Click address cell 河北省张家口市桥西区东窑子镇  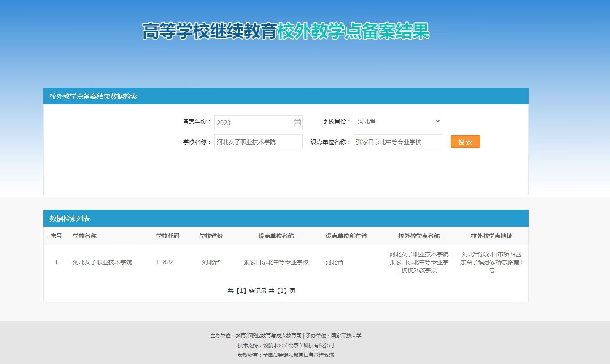[491, 262]
